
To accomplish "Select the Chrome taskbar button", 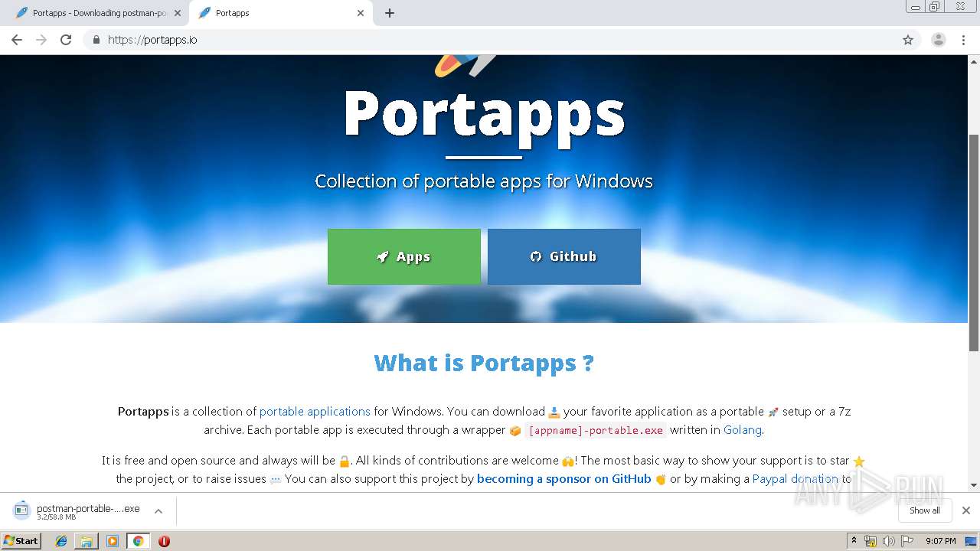I will coord(138,541).
